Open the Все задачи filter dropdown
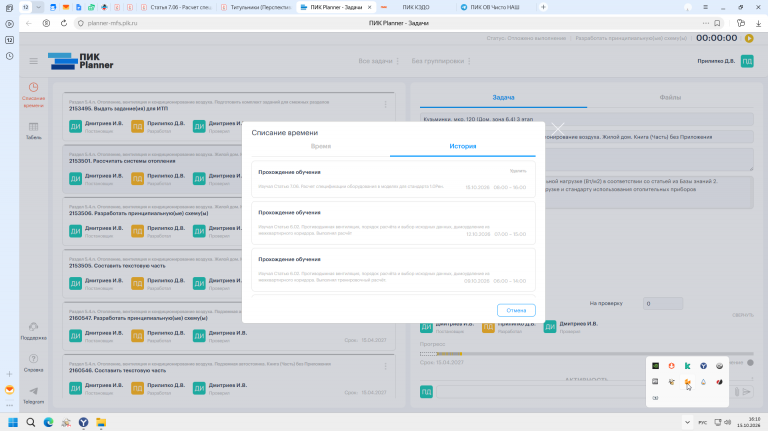This screenshot has height=431, width=768. (x=378, y=61)
